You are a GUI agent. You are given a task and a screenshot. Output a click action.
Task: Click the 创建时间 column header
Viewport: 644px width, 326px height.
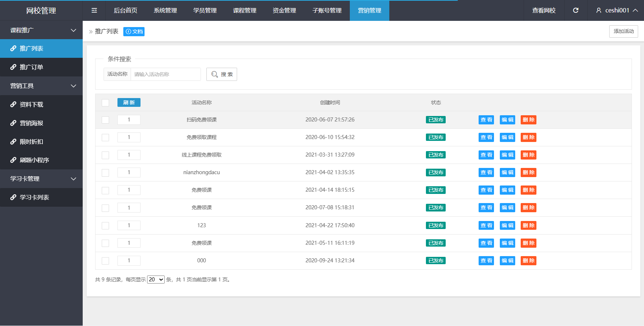[330, 102]
